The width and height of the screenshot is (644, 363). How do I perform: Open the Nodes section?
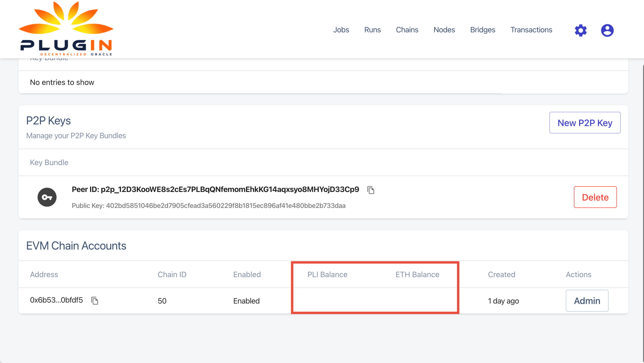(444, 30)
